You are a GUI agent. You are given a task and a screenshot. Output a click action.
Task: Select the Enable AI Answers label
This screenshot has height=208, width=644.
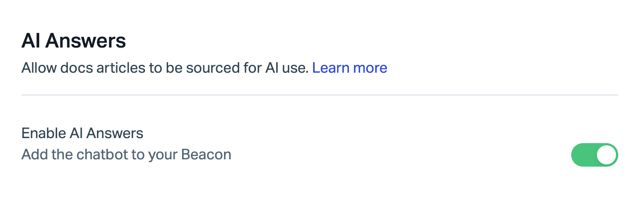click(82, 133)
